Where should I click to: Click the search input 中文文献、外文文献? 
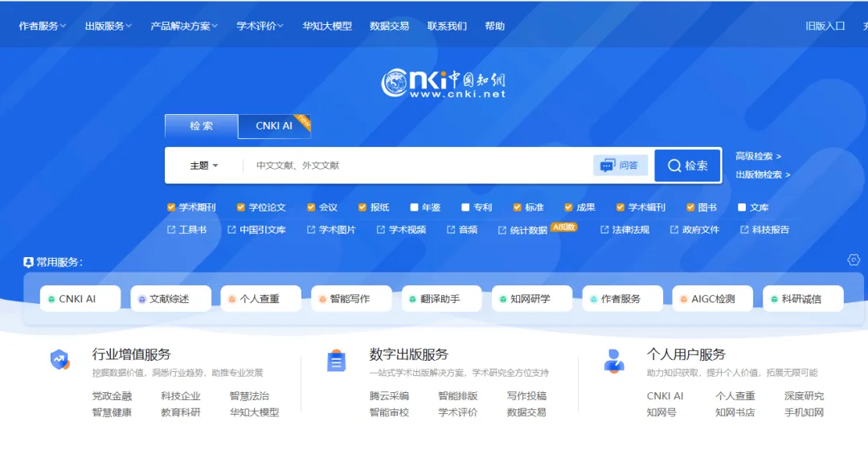point(418,166)
